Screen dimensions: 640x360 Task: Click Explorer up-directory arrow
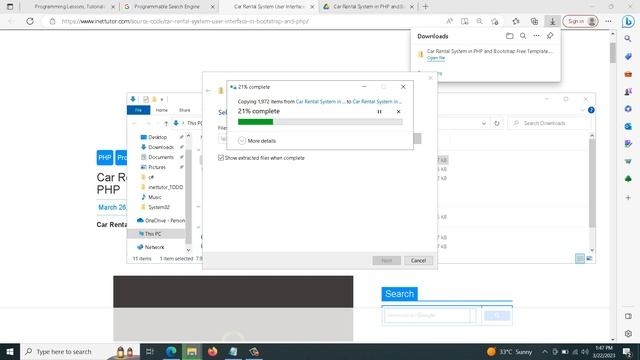coord(166,123)
